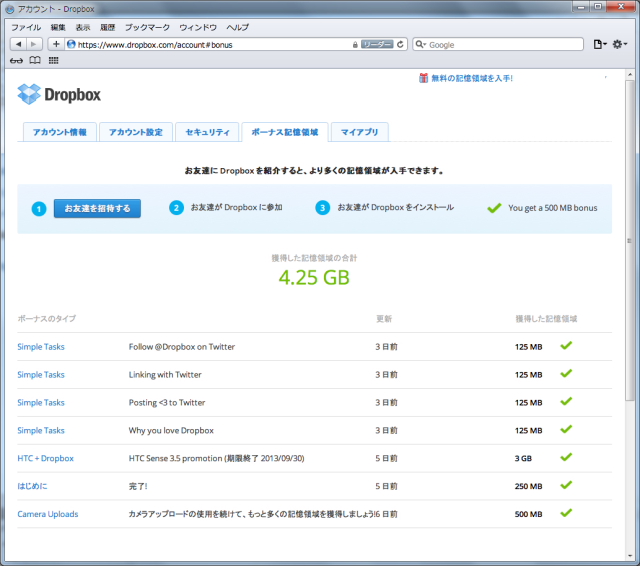Click checkmark in Why you love Dropbox row

pyautogui.click(x=566, y=429)
